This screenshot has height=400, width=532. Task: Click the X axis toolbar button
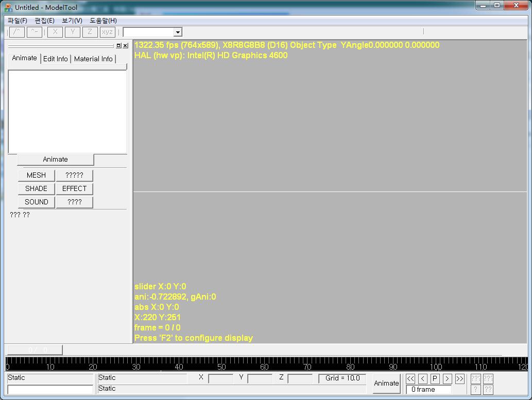55,32
